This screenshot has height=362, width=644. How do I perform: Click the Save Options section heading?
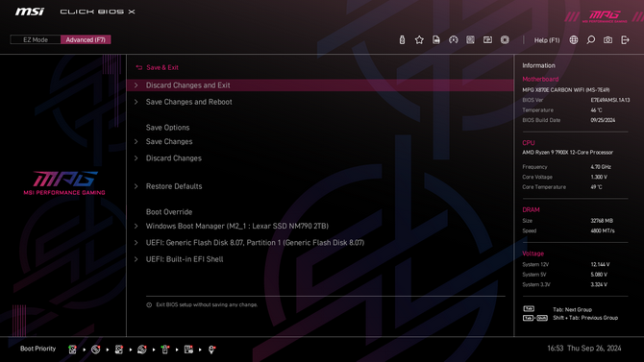(167, 128)
